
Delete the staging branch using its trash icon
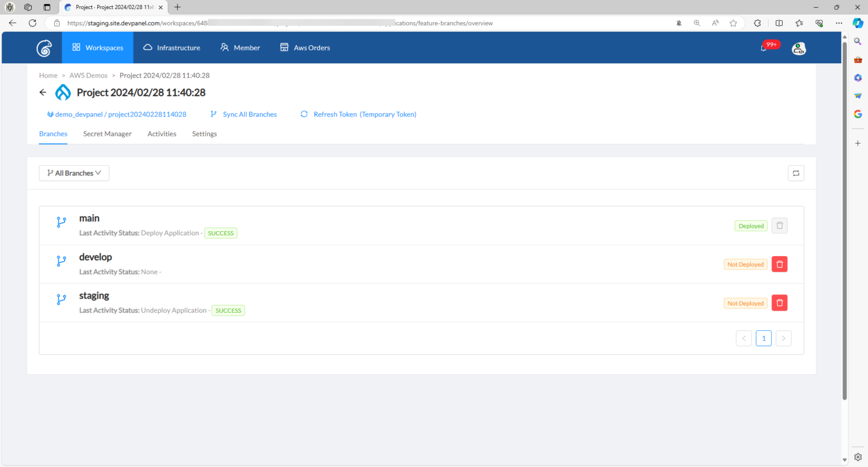779,302
